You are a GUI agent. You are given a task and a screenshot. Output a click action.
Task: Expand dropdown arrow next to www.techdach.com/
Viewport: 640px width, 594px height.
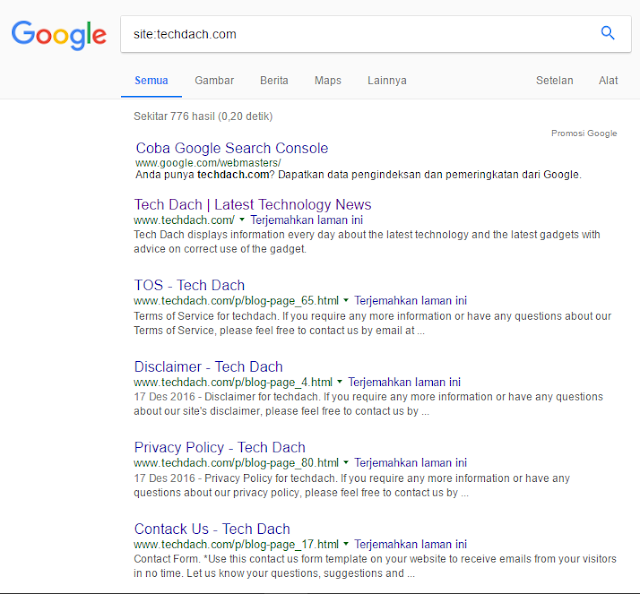point(242,220)
